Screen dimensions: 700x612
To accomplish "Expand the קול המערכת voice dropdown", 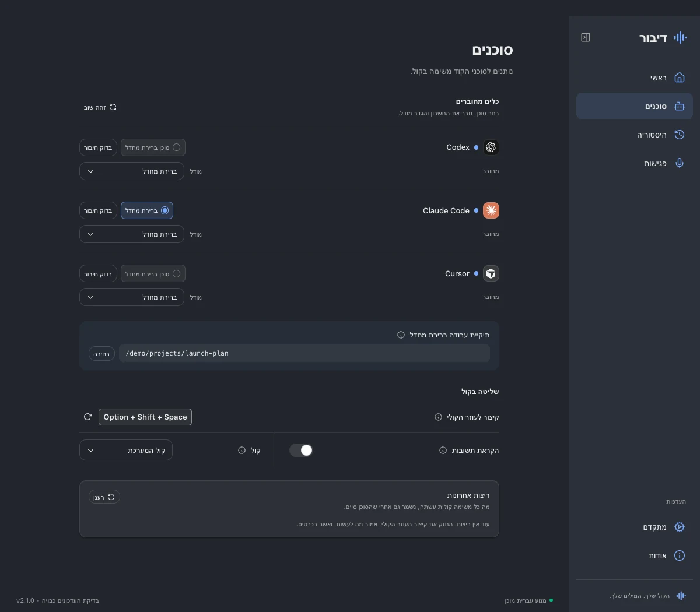I will pos(126,450).
